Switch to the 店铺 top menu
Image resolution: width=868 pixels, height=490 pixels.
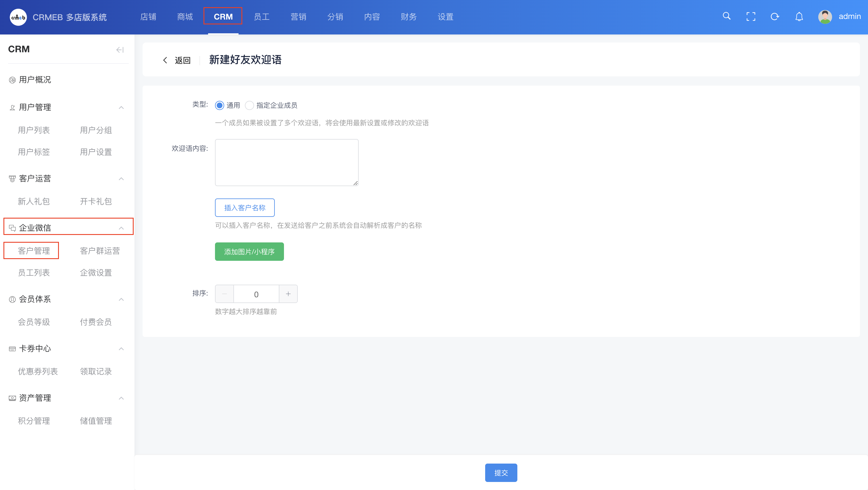tap(148, 17)
